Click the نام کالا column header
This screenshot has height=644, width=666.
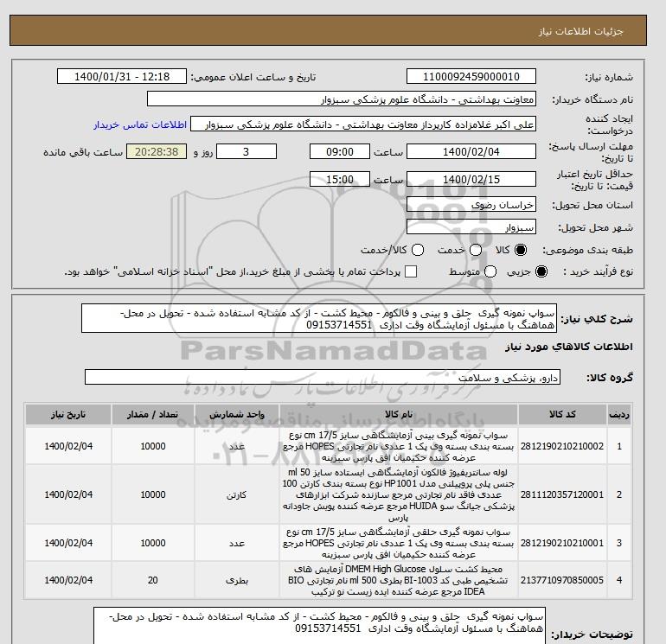click(399, 415)
